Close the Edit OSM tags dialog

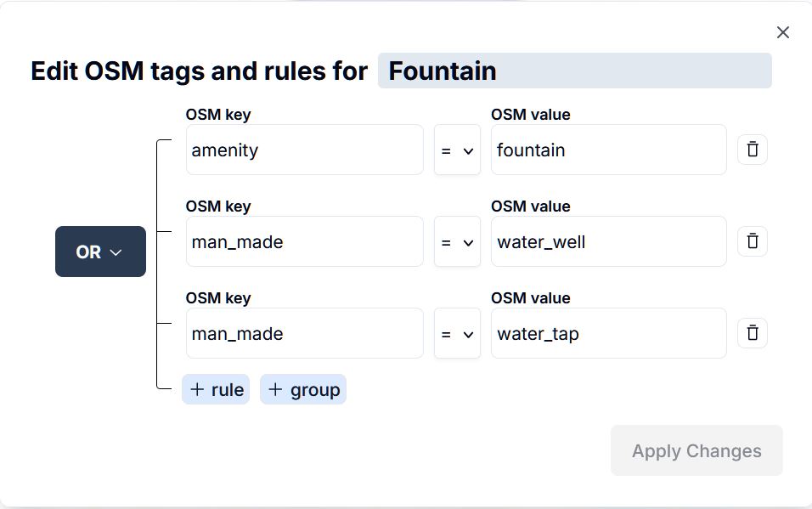click(782, 32)
